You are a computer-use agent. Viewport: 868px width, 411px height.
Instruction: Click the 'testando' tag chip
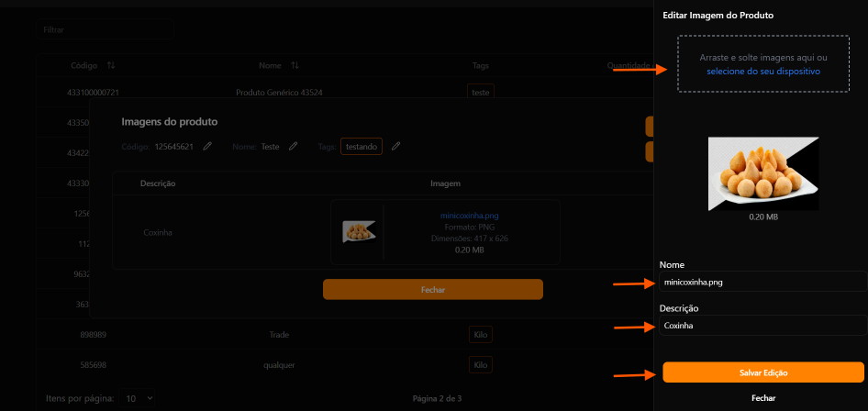[x=361, y=146]
